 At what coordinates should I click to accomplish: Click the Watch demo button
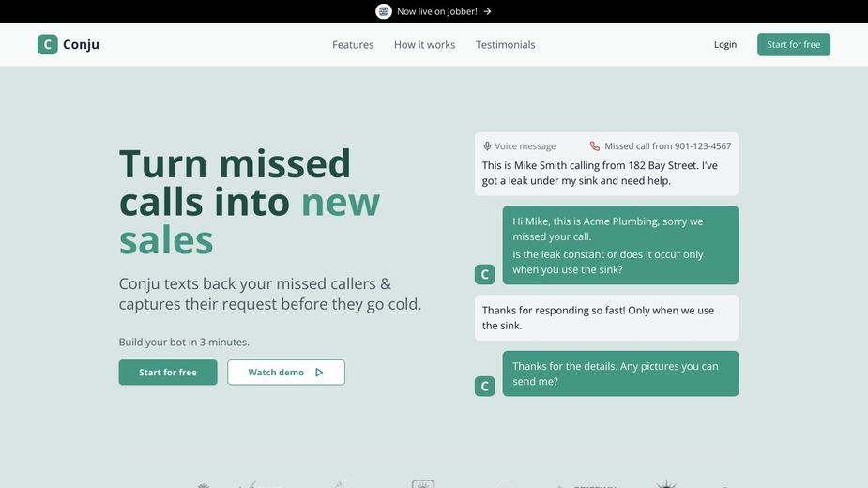click(286, 373)
